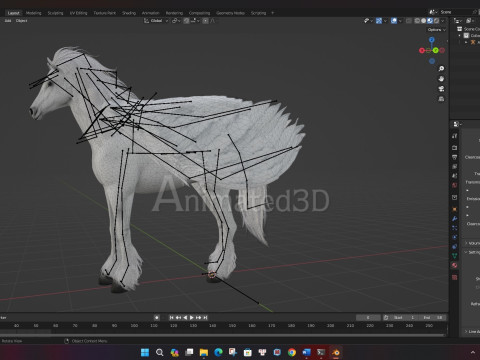Screen dimensions: 480x360
Task: Open the UV Editing workspace tab
Action: point(78,13)
